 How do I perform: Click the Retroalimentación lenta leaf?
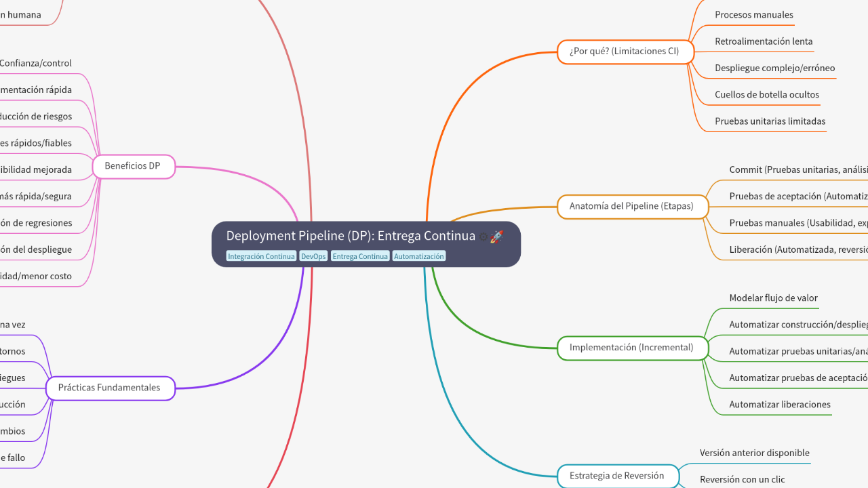(x=764, y=41)
